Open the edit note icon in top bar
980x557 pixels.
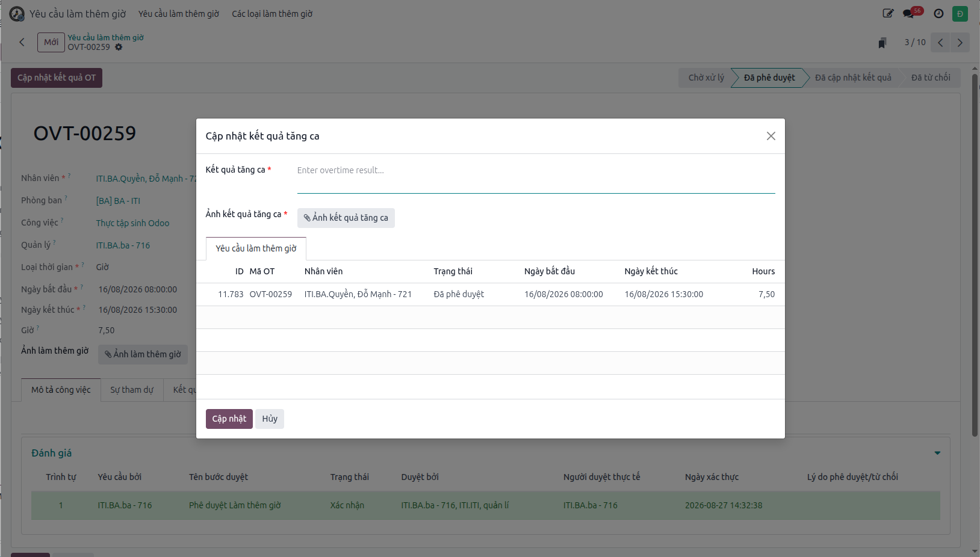click(888, 13)
